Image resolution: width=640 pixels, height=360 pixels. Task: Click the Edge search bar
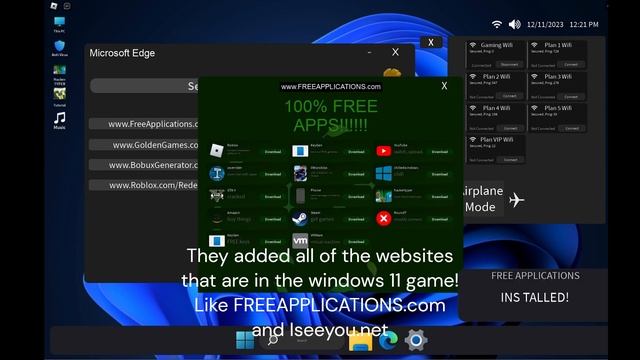144,86
